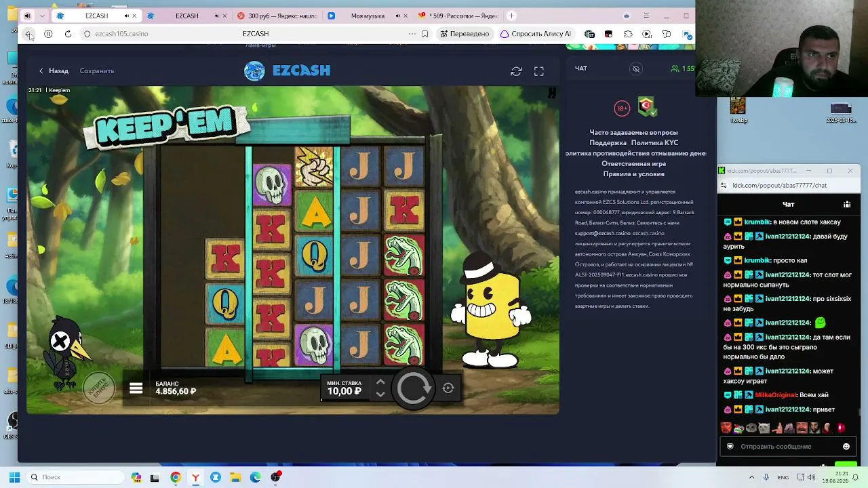This screenshot has width=868, height=488.
Task: Click the 'Переведено' translation button
Action: 465,34
